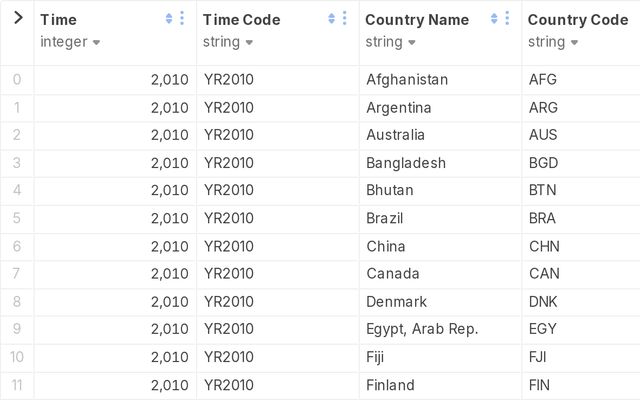Click the Egypt, Arab Rep. cell
Image resolution: width=640 pixels, height=400 pixels.
pos(440,329)
